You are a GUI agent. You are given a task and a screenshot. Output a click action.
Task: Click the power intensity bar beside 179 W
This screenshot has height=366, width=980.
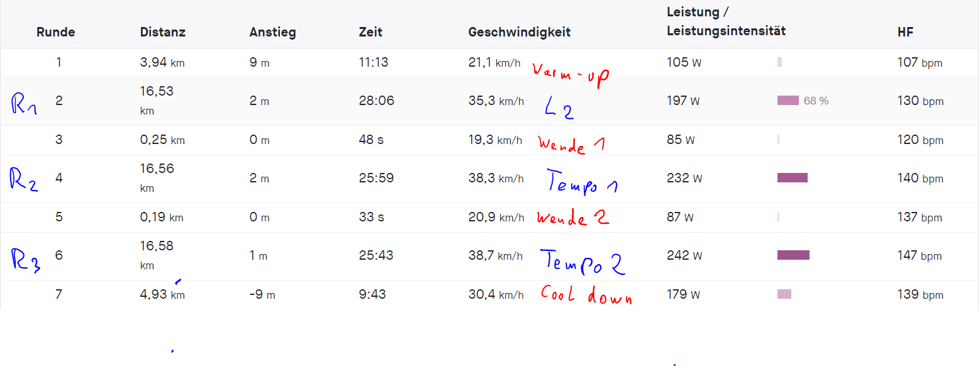click(784, 294)
